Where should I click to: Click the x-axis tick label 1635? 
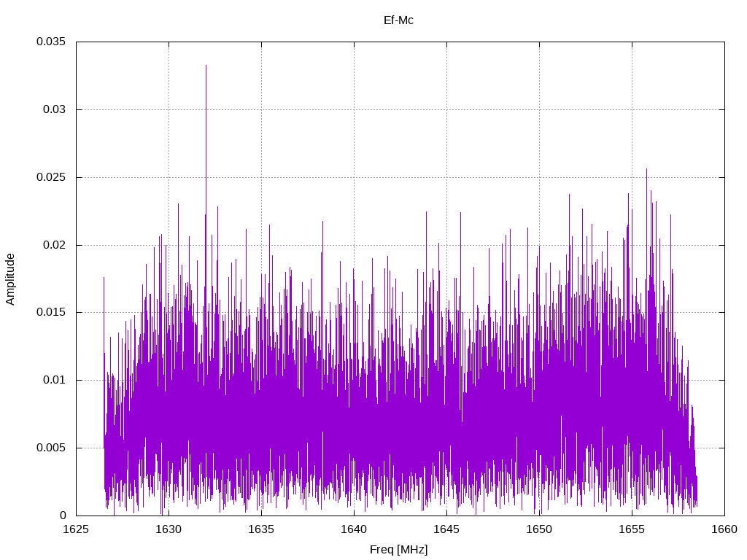coord(262,529)
